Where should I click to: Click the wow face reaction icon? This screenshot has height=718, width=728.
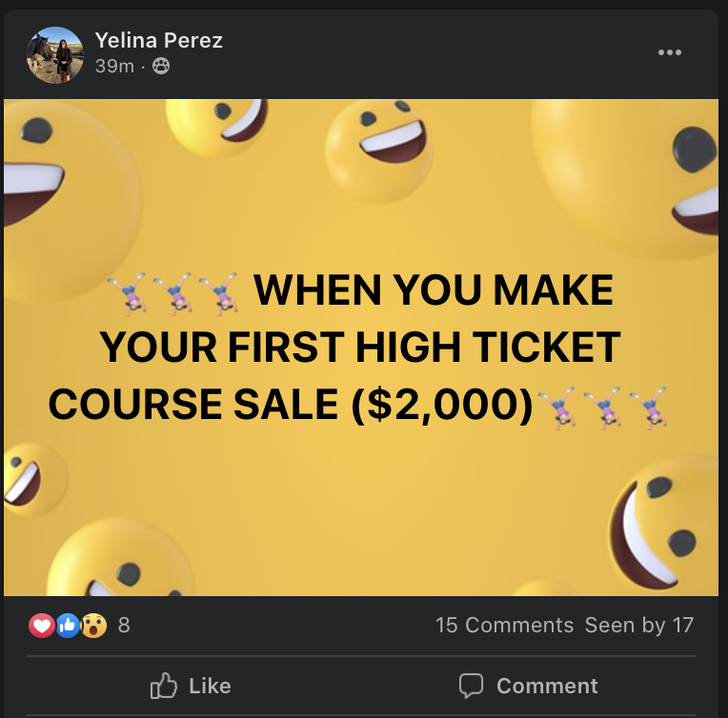point(93,626)
